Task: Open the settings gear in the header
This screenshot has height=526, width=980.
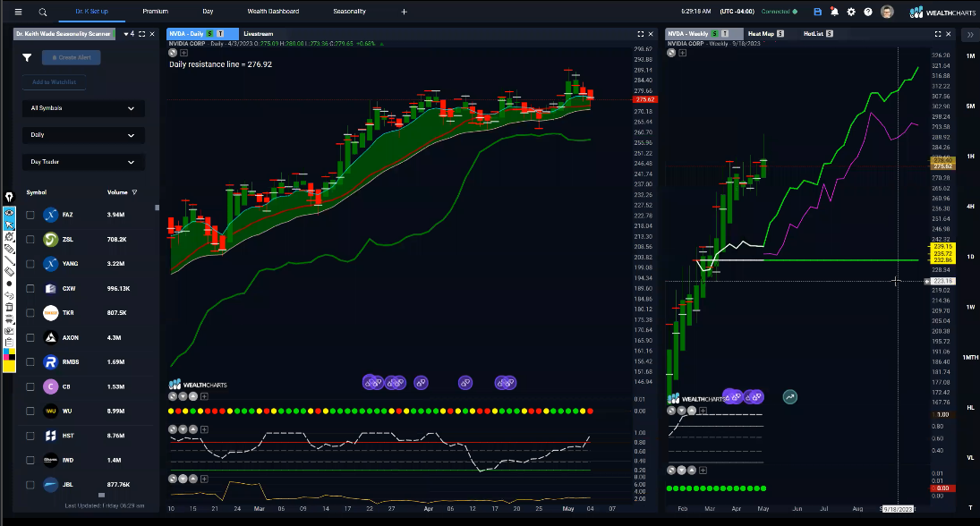Action: pos(851,12)
